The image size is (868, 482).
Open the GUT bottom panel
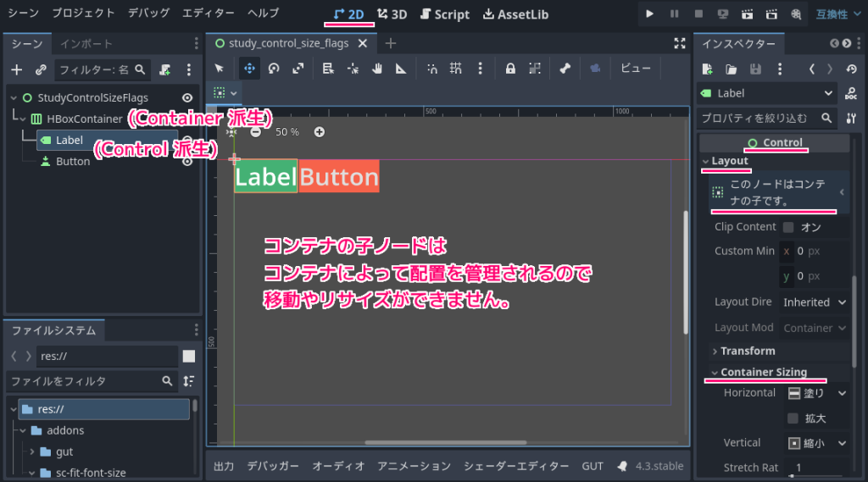[593, 466]
